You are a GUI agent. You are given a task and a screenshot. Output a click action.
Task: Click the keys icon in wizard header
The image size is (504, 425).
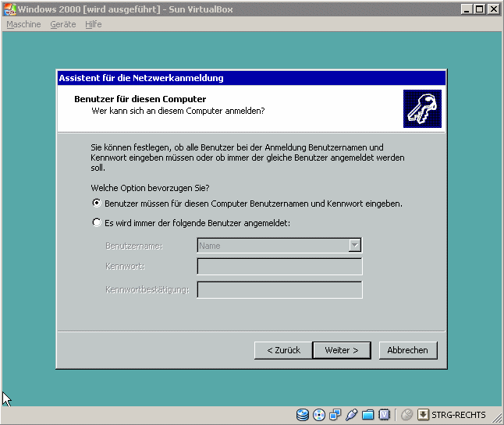pos(422,108)
